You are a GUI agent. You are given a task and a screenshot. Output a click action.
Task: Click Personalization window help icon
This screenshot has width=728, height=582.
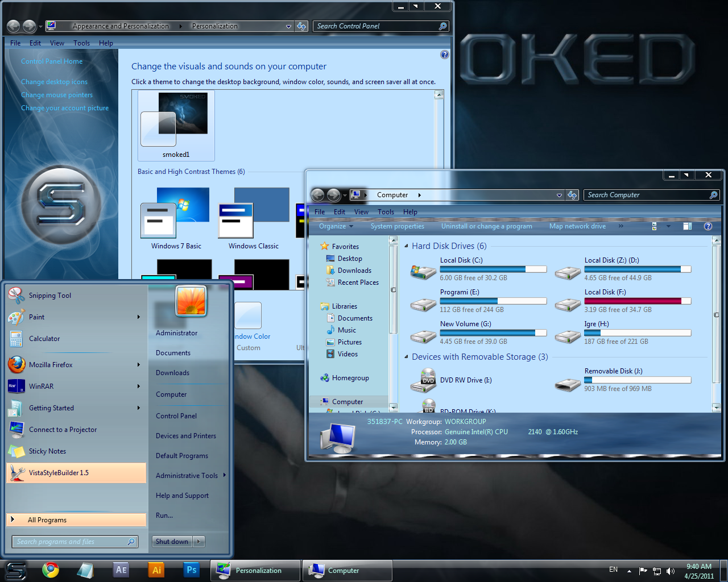(444, 55)
